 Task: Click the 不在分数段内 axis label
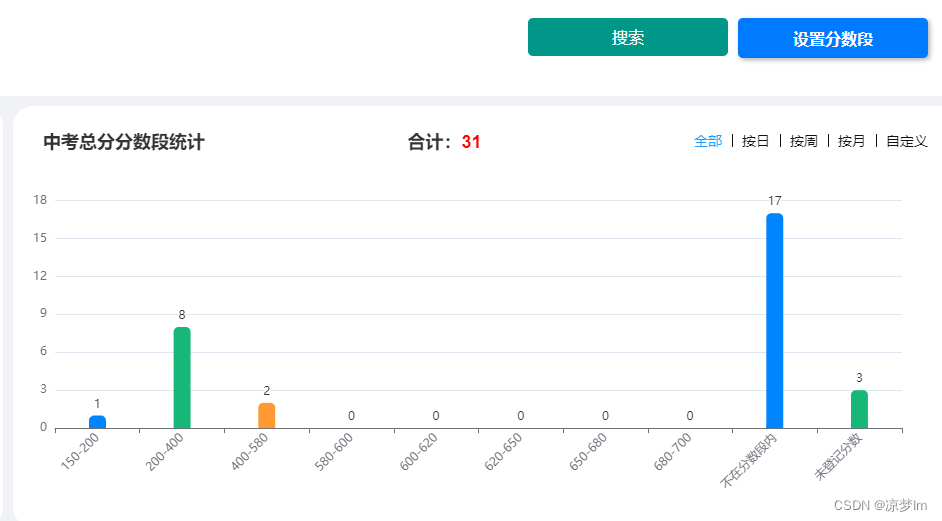749,460
